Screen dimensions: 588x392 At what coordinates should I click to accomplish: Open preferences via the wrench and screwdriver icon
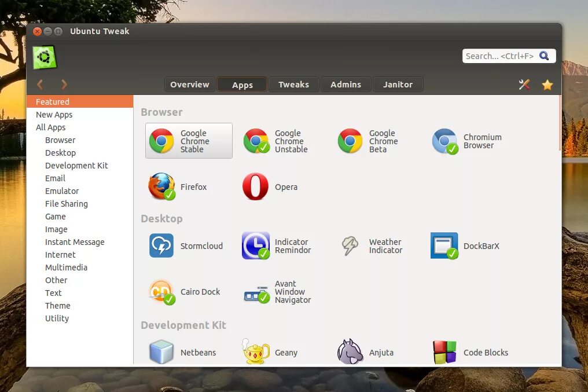coord(524,85)
